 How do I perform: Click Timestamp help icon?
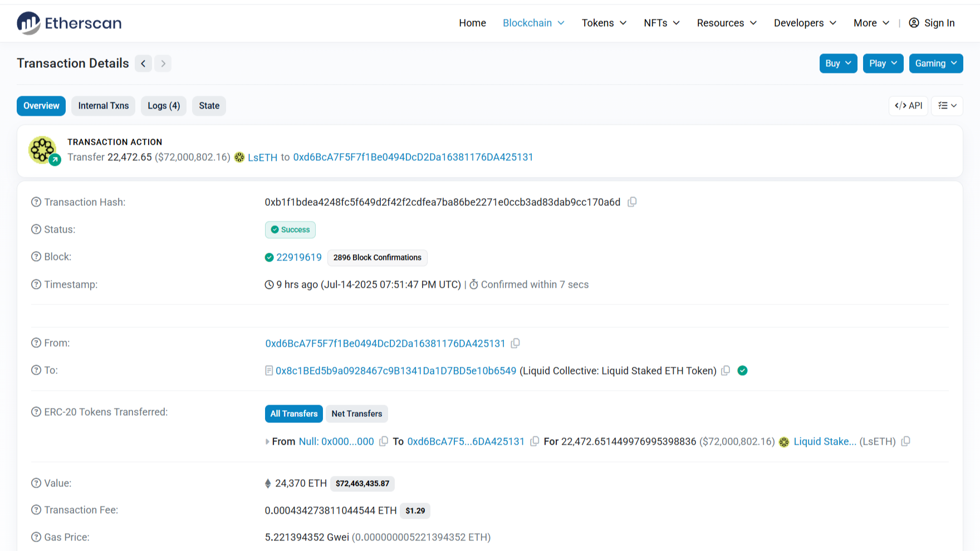tap(36, 284)
